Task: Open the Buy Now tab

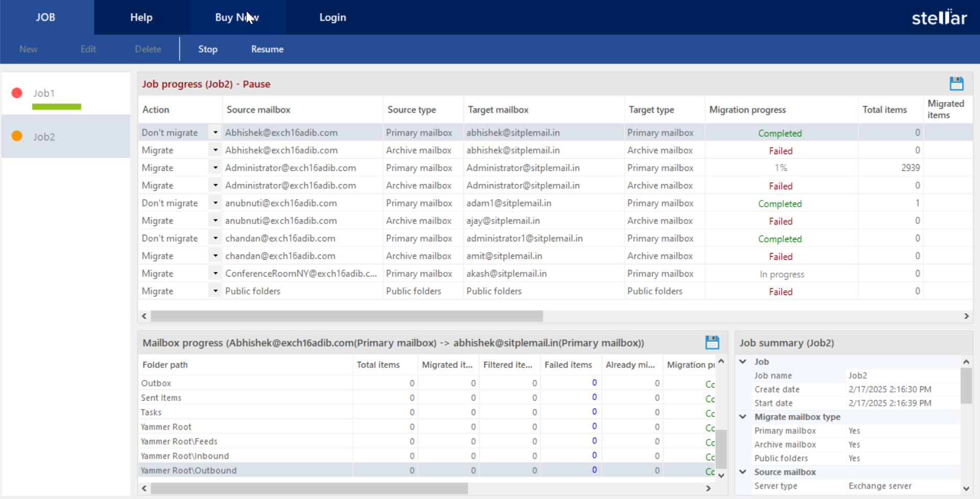Action: tap(237, 17)
